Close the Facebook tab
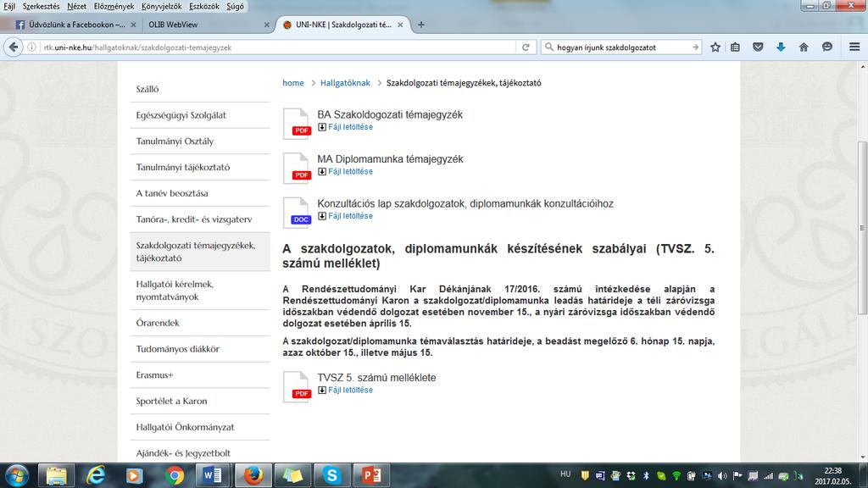Screen dimensions: 868x488 (133, 25)
